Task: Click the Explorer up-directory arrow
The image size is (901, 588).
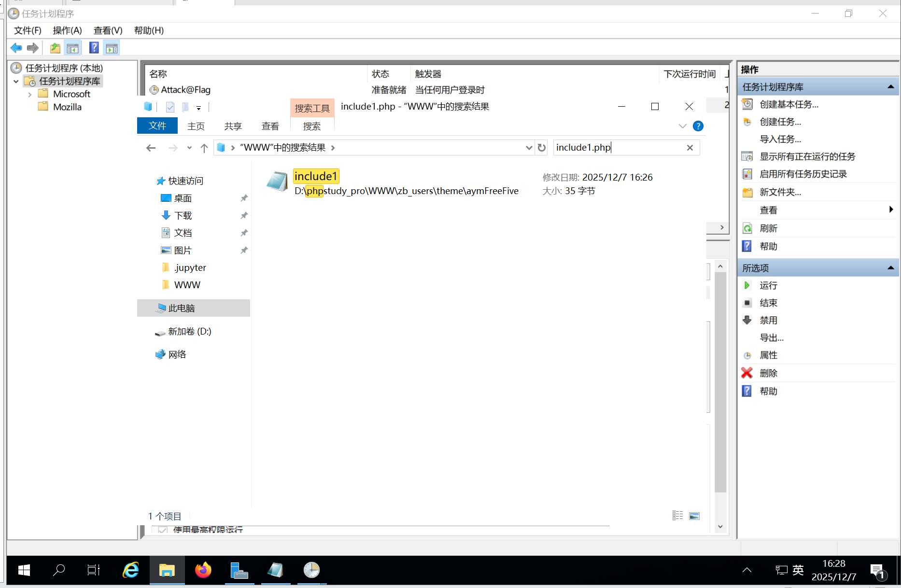Action: (204, 148)
